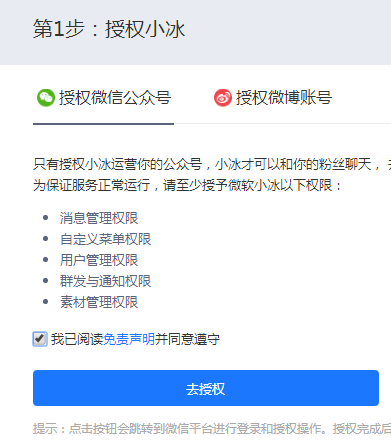Open the 免责声明 disclaimer link

129,339
